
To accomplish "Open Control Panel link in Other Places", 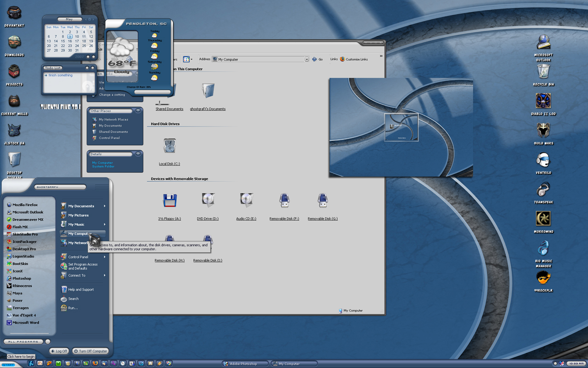I will pos(109,138).
